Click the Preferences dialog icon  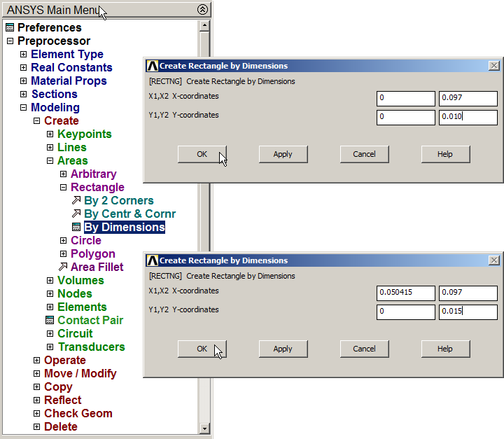coord(10,28)
